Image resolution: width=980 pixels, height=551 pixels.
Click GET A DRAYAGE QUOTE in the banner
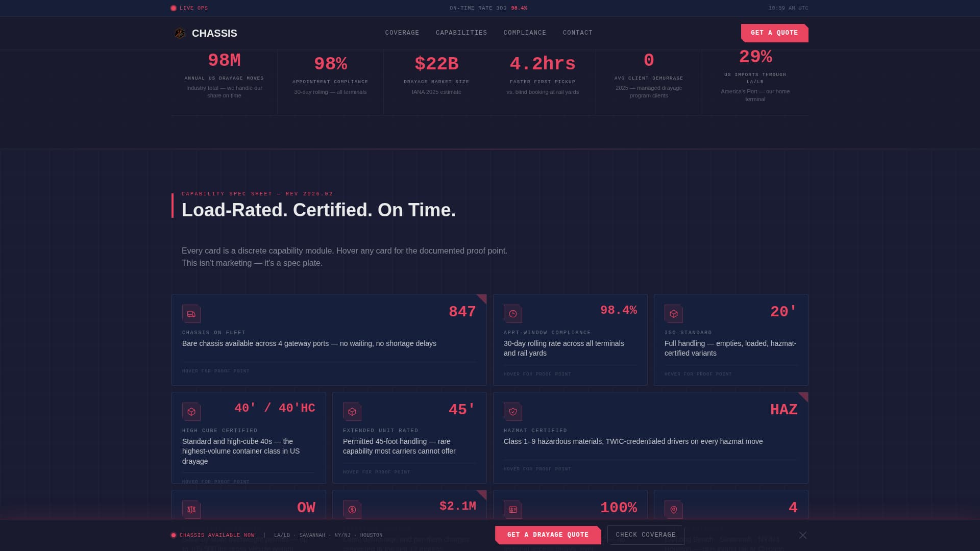pyautogui.click(x=548, y=535)
